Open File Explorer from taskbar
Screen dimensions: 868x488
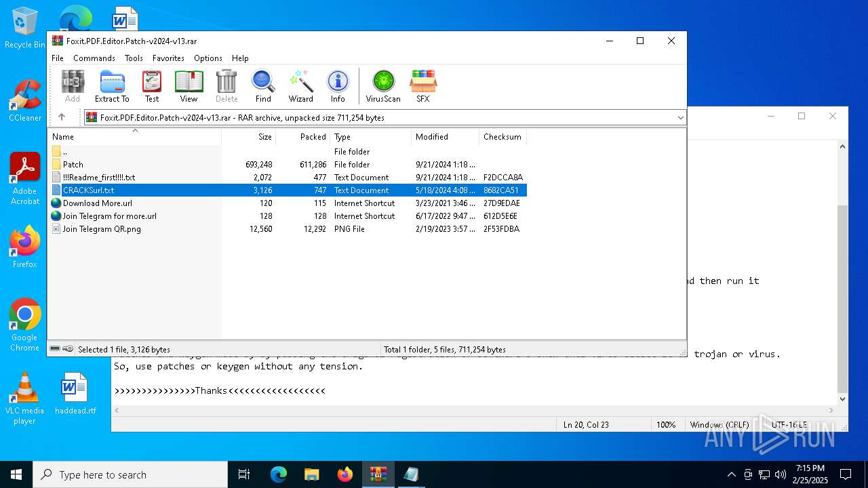(x=312, y=474)
